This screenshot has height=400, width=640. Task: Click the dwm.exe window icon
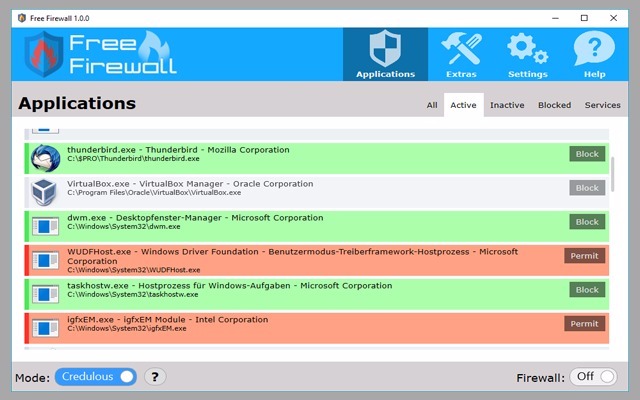pos(45,226)
